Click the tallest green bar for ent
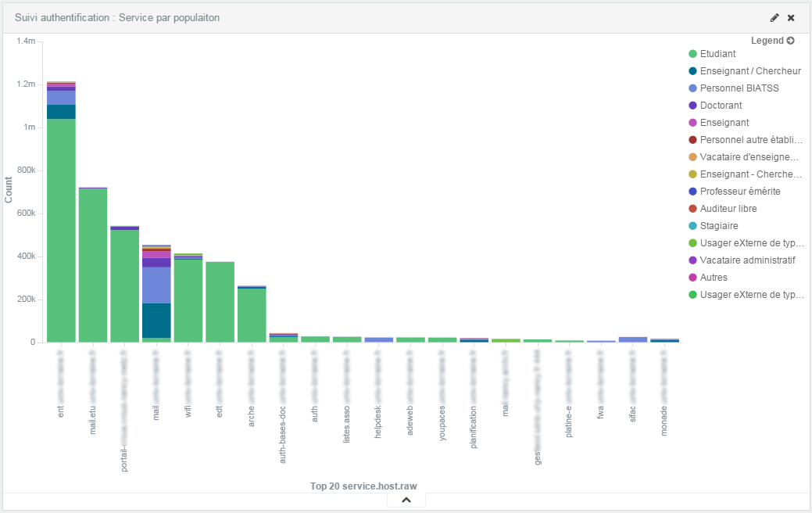812x513 pixels. [x=61, y=235]
